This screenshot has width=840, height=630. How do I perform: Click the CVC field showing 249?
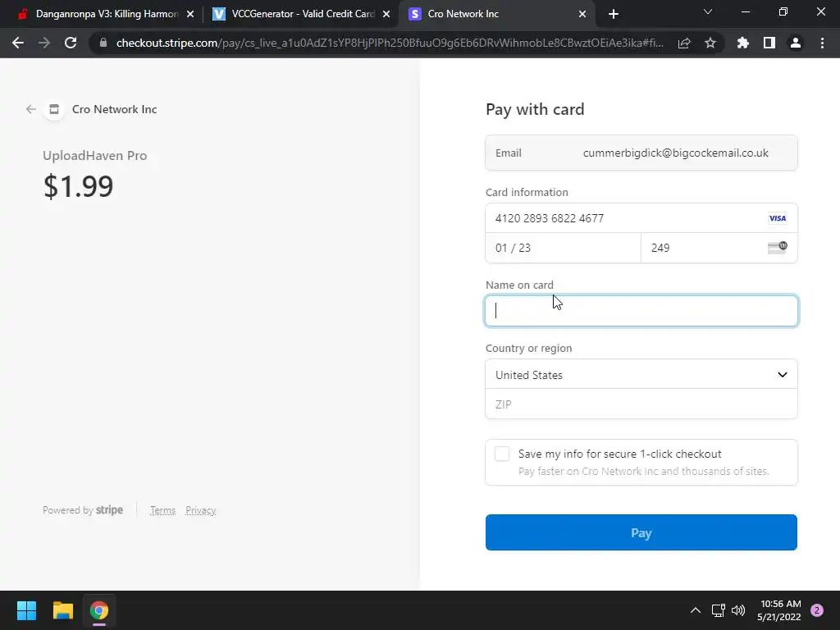pyautogui.click(x=719, y=248)
